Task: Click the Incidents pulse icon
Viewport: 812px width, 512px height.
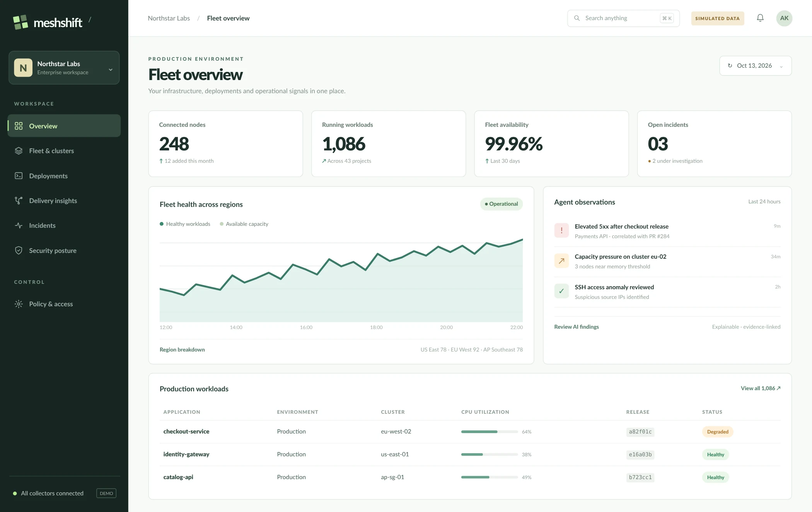Action: [x=19, y=225]
